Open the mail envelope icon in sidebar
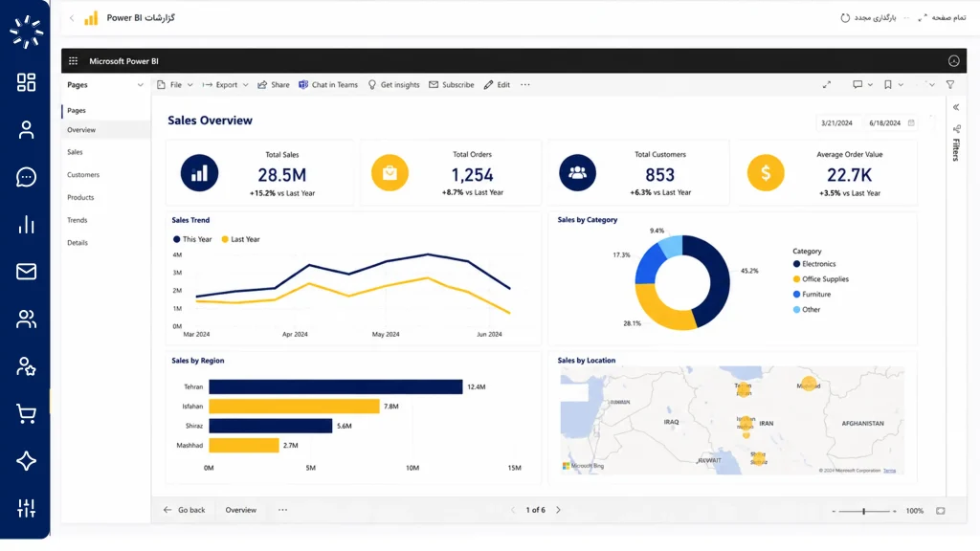The image size is (980, 551). coord(26,272)
